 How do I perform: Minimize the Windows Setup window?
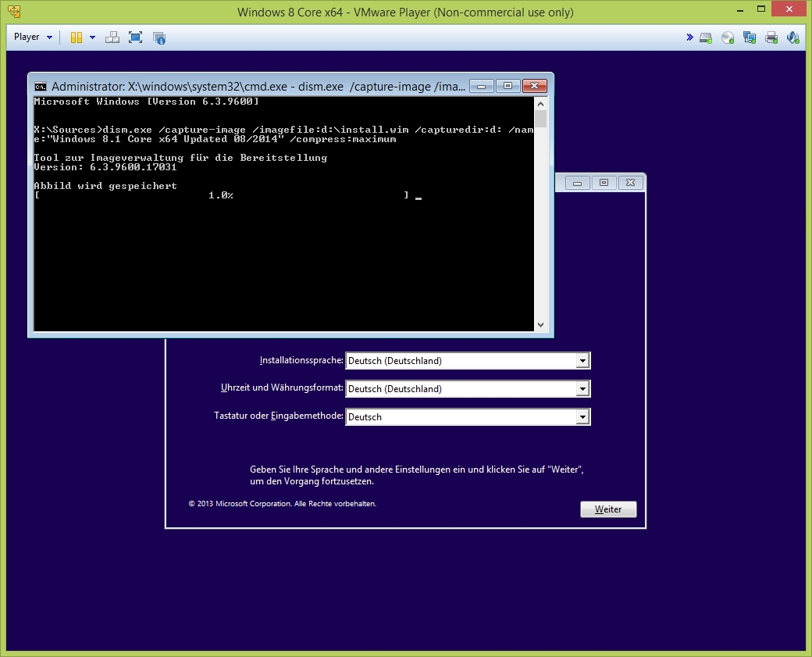tap(578, 183)
